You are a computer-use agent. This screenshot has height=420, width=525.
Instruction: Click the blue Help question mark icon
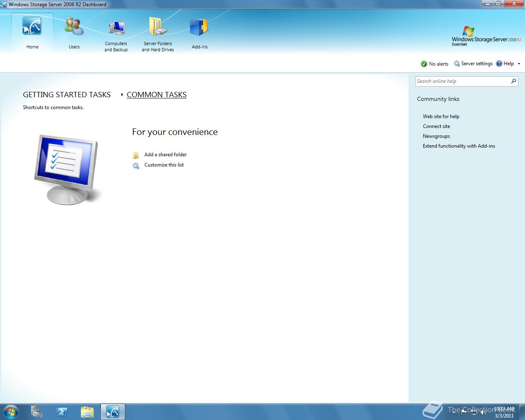click(499, 64)
